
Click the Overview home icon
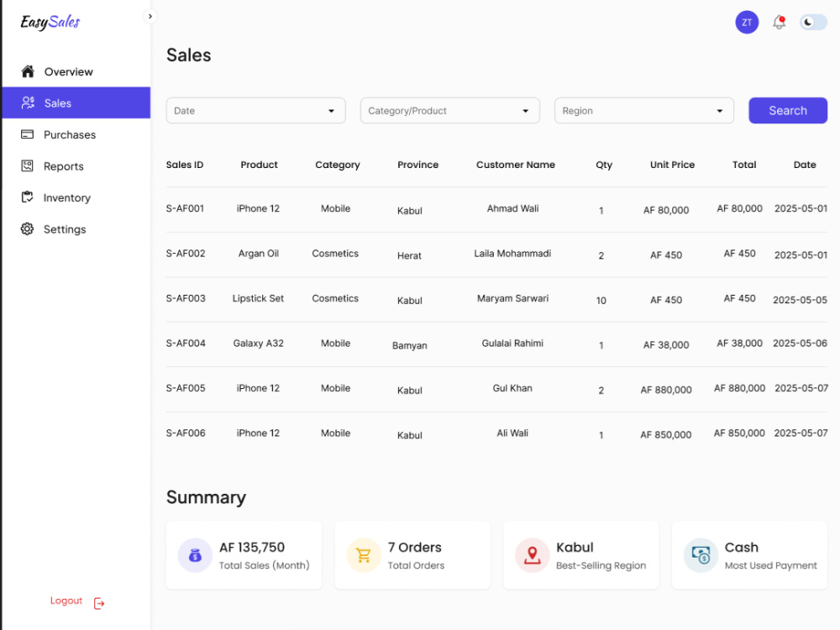(x=28, y=71)
